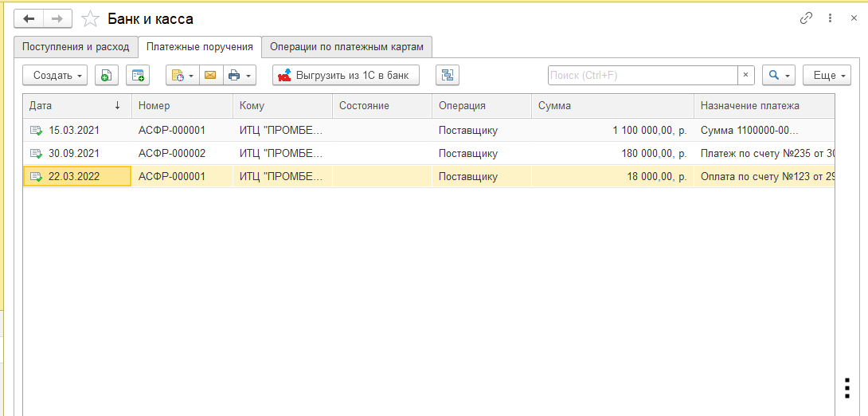Sort by the Сумма column header
This screenshot has height=416, width=868.
coord(612,106)
